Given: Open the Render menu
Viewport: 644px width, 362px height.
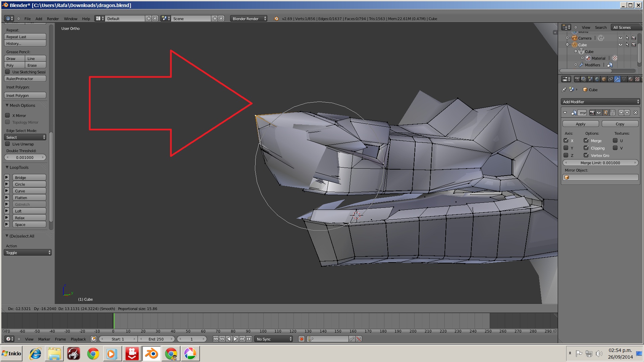Looking at the screenshot, I should click(x=53, y=19).
